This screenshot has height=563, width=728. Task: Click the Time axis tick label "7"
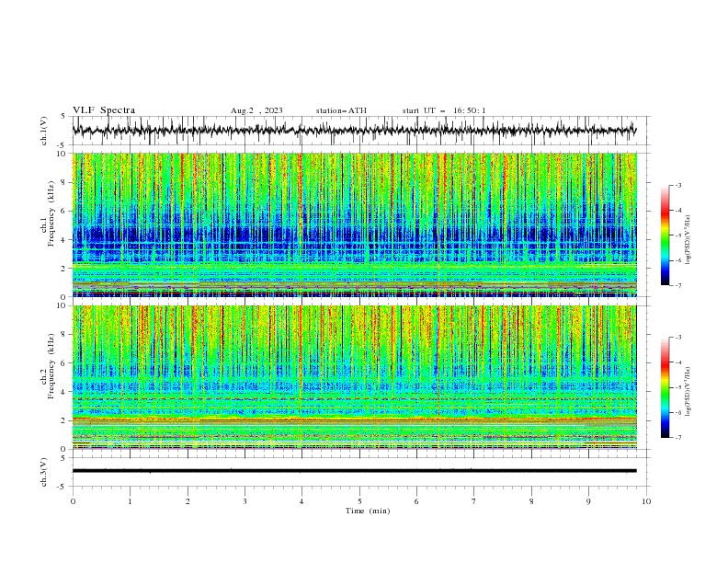pos(474,501)
